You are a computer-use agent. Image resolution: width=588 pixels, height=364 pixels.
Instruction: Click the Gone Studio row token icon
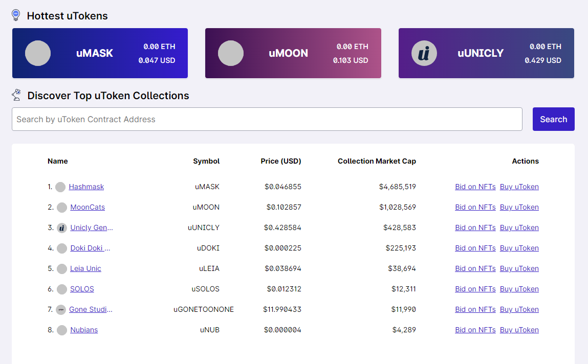61,310
